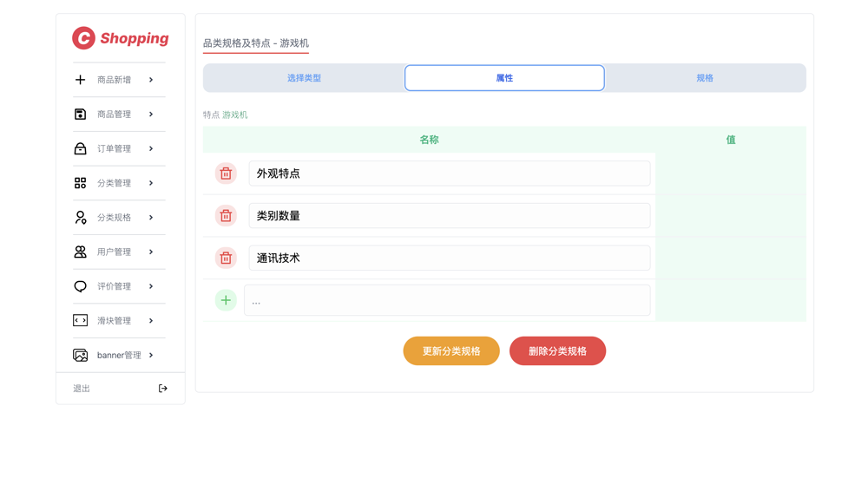The image size is (868, 491).
Task: Click the bag icon beside 订单管理
Action: [x=80, y=148]
